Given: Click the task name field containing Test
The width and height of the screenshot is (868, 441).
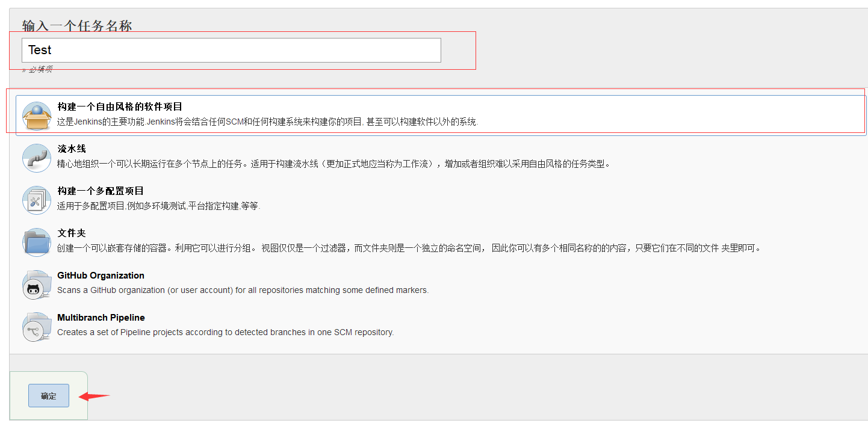Looking at the screenshot, I should click(x=231, y=50).
